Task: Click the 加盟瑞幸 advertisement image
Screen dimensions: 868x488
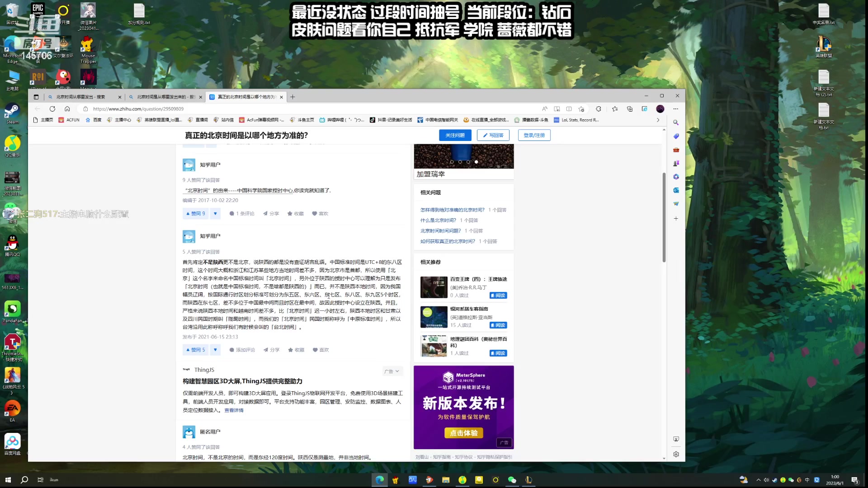Action: 463,156
